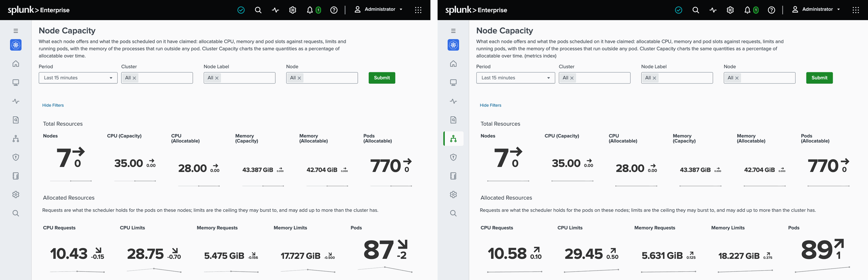Open the pulse icon in left window's sidebar
Viewport: 868px width, 280px height.
coord(16,101)
